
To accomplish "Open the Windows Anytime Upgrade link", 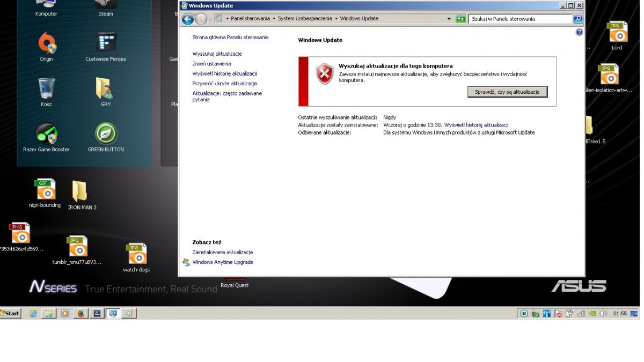I will coord(223,263).
